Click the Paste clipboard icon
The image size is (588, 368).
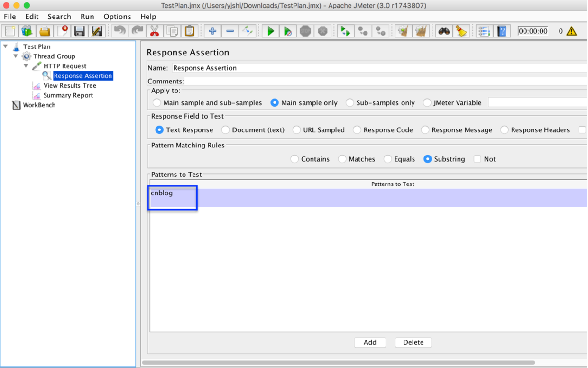pyautogui.click(x=190, y=31)
